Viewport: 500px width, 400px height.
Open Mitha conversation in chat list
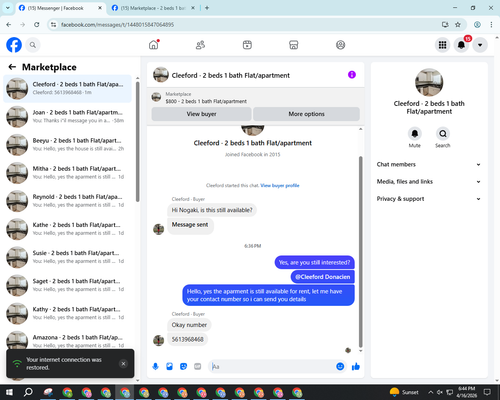coord(67,173)
